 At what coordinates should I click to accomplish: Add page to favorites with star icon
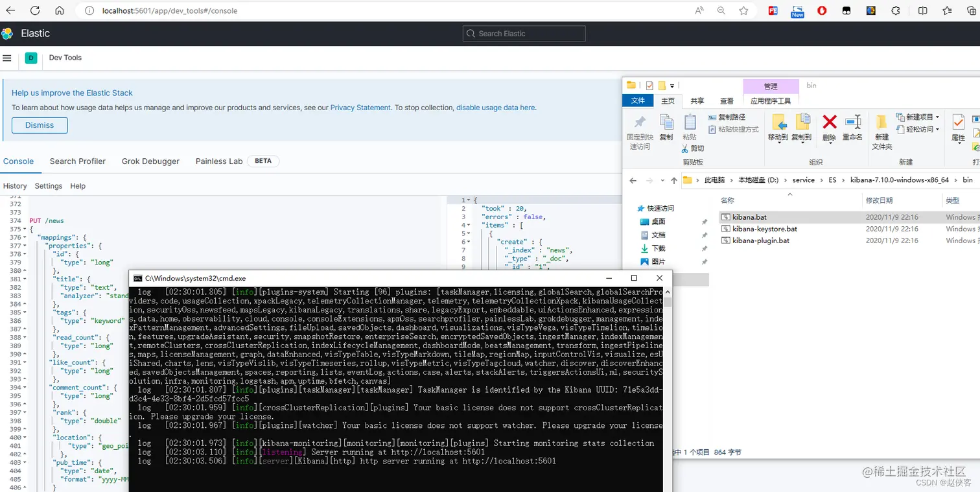[743, 11]
